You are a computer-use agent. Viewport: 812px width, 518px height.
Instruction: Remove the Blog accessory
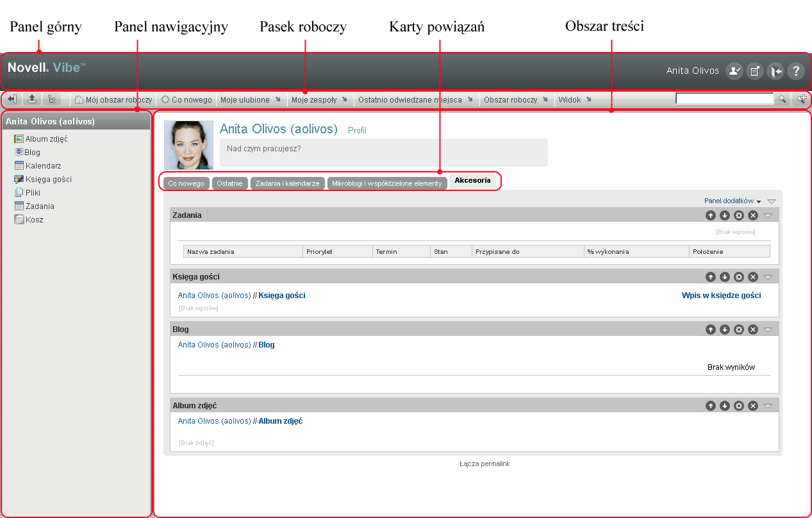coord(753,330)
